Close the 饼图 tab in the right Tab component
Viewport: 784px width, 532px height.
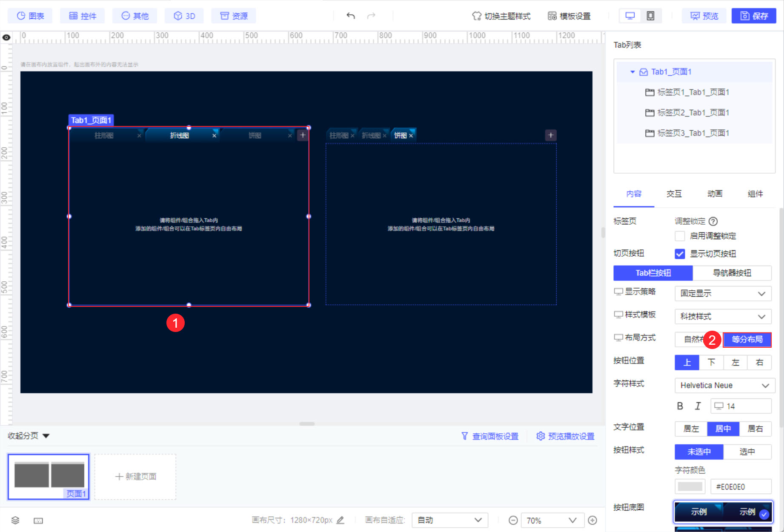[x=411, y=136]
